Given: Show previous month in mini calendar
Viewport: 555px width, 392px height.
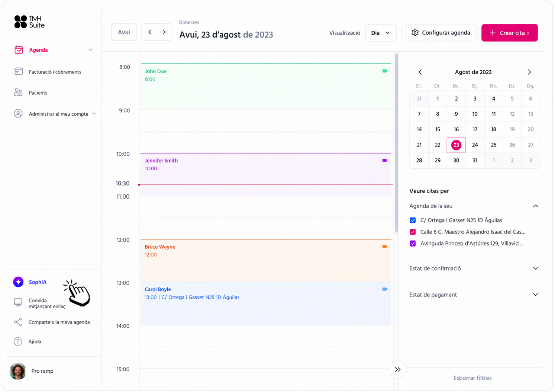Looking at the screenshot, I should click(x=420, y=72).
